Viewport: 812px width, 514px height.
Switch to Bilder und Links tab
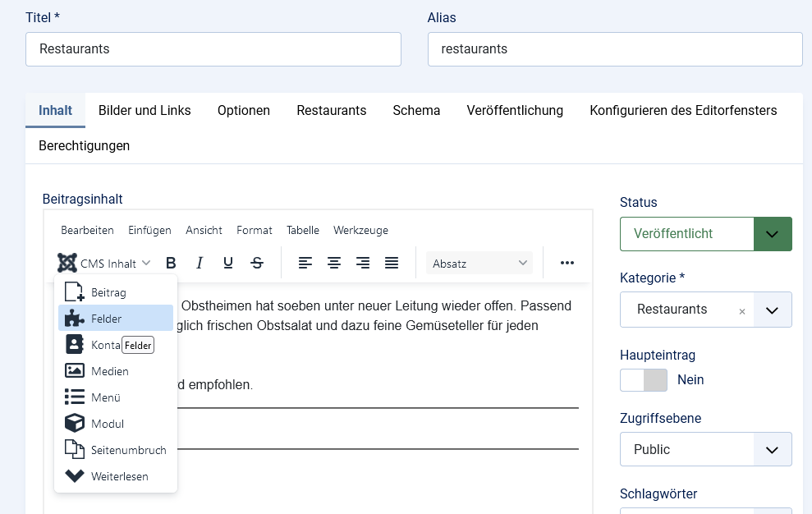click(145, 110)
